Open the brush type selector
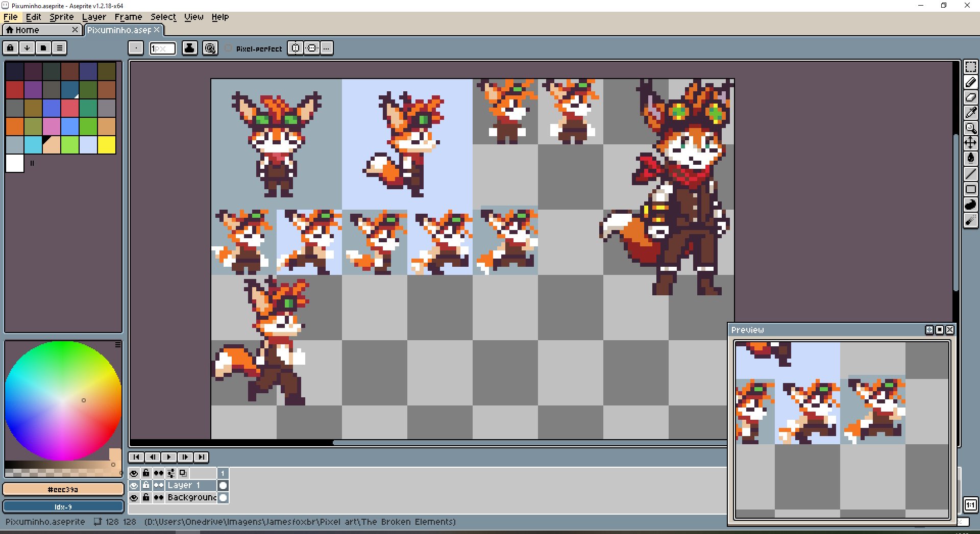The height and width of the screenshot is (534, 980). point(135,48)
